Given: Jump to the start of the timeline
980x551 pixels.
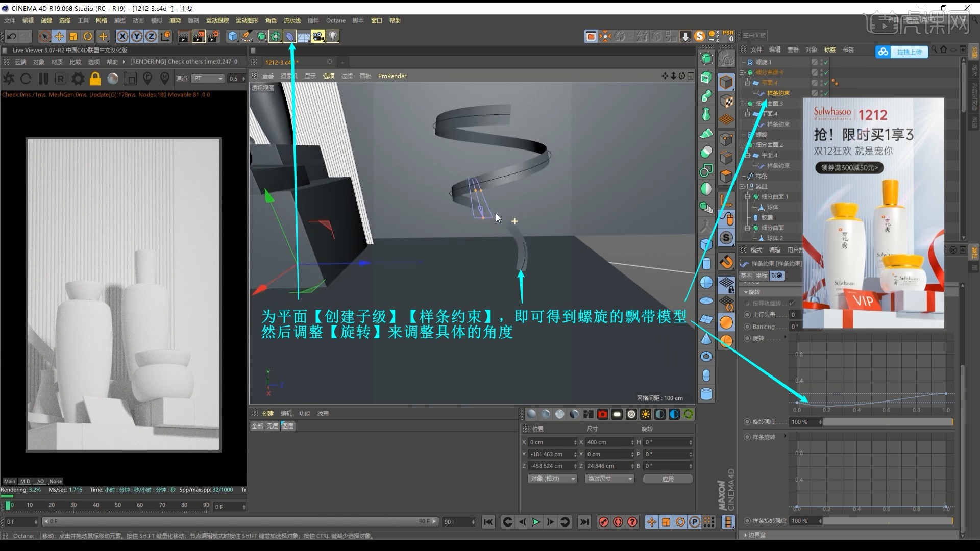Looking at the screenshot, I should [488, 522].
